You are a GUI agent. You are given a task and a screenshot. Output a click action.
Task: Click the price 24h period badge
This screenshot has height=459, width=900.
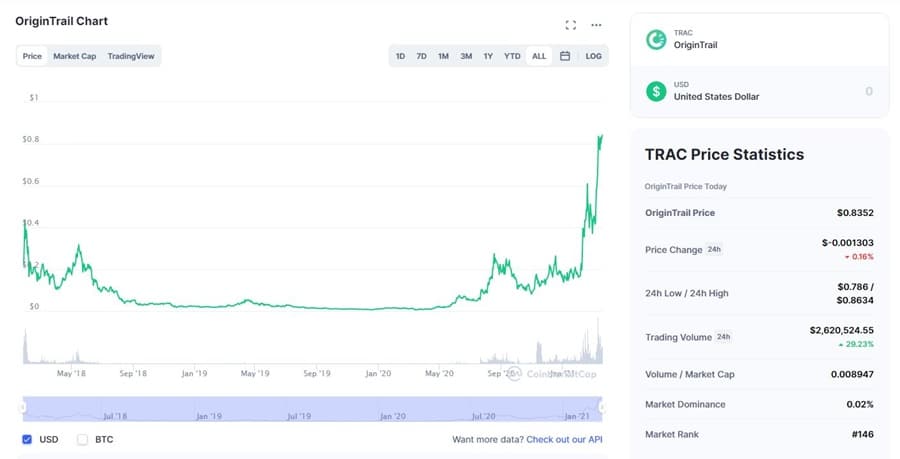pos(715,249)
